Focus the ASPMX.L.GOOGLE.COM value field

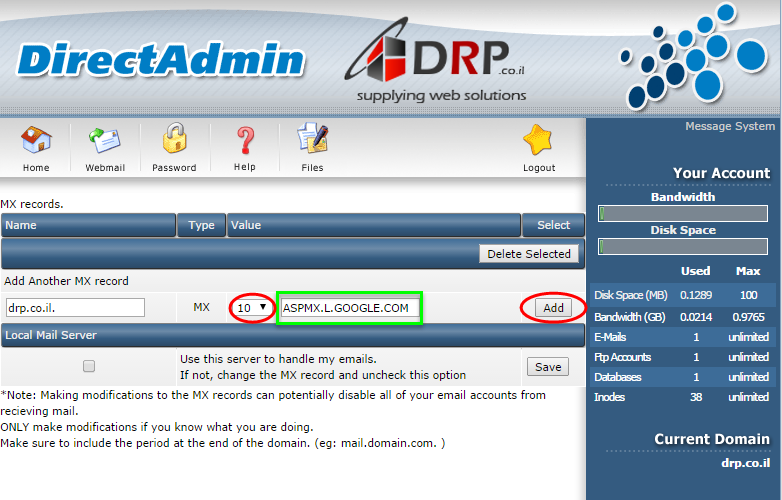[x=349, y=308]
